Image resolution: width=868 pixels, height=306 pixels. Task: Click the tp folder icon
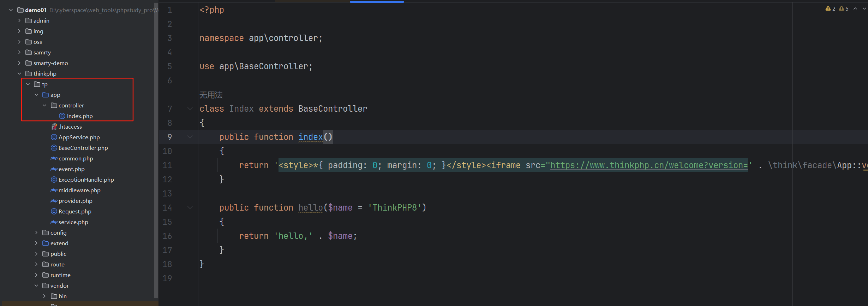pyautogui.click(x=37, y=84)
